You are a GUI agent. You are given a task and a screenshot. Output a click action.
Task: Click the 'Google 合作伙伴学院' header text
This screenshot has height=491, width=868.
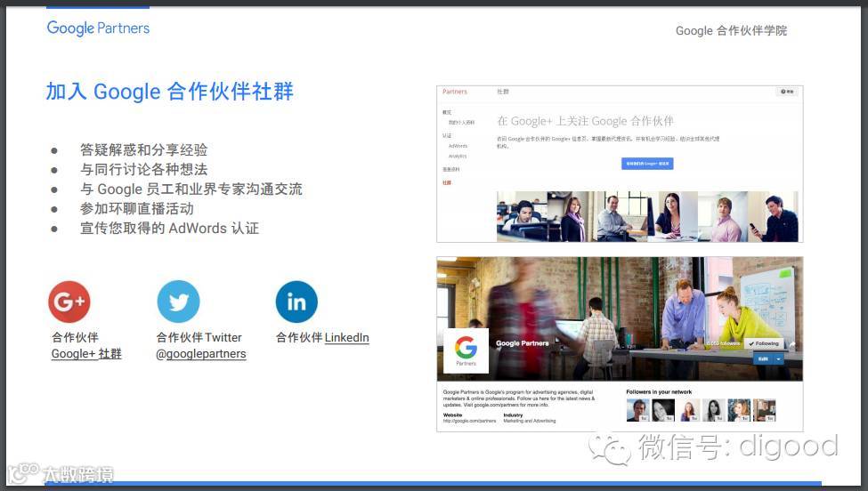[x=731, y=30]
